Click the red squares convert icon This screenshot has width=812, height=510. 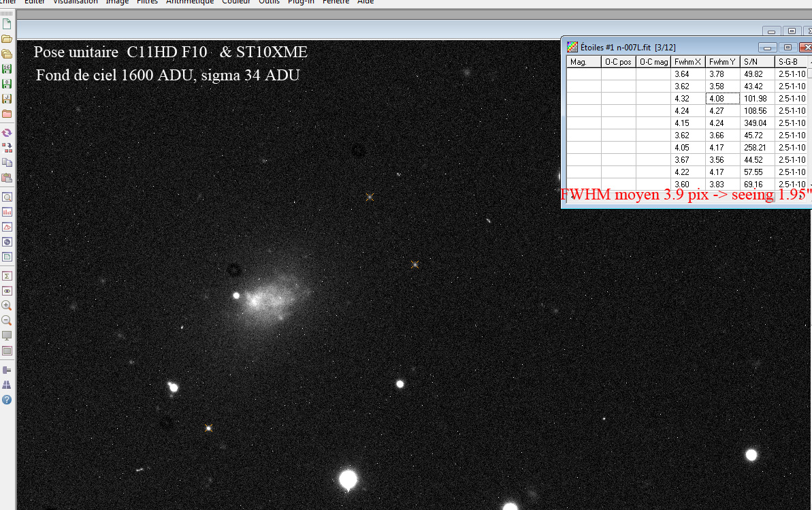click(x=7, y=148)
